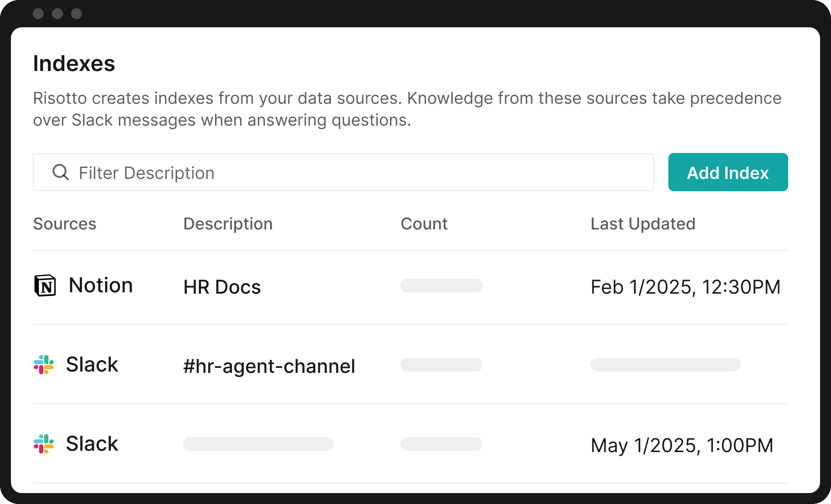This screenshot has height=504, width=831.
Task: Click Slack label in #hr-agent-channel row
Action: point(92,365)
